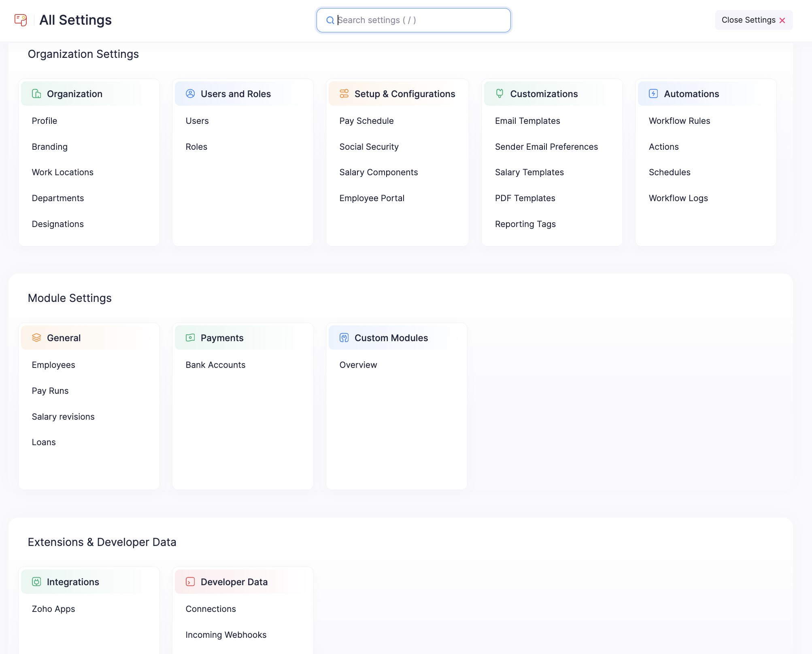The width and height of the screenshot is (812, 654).
Task: Click the Developer Data terminal icon
Action: [190, 582]
